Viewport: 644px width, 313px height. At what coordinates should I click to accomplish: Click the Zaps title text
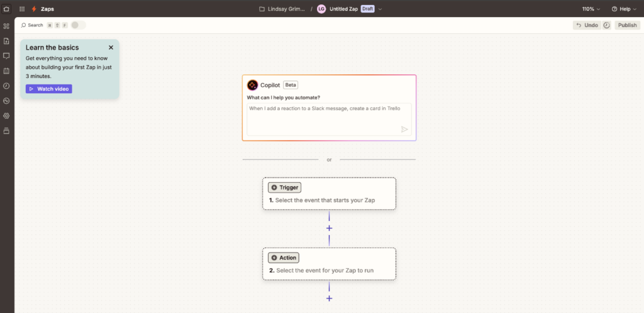point(47,9)
